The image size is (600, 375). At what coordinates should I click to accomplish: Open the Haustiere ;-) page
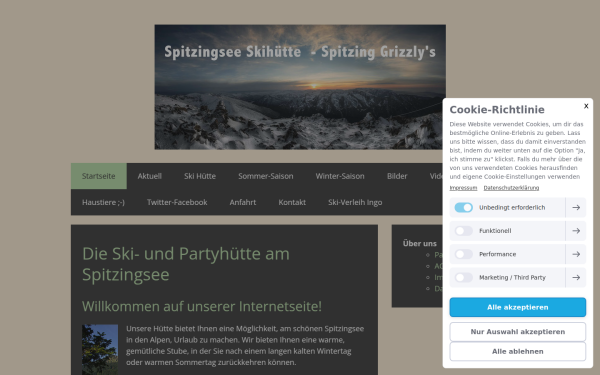coord(103,202)
